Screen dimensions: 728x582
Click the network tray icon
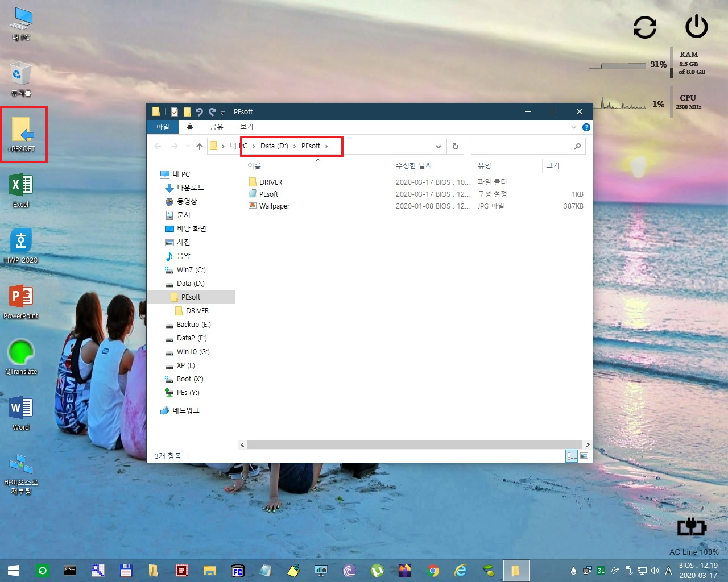click(x=642, y=571)
